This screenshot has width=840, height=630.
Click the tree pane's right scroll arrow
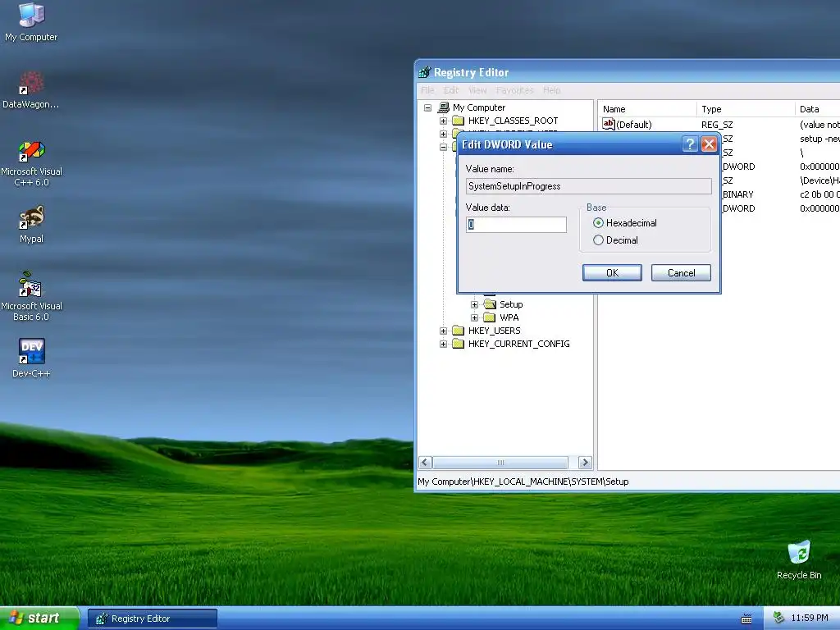(585, 463)
